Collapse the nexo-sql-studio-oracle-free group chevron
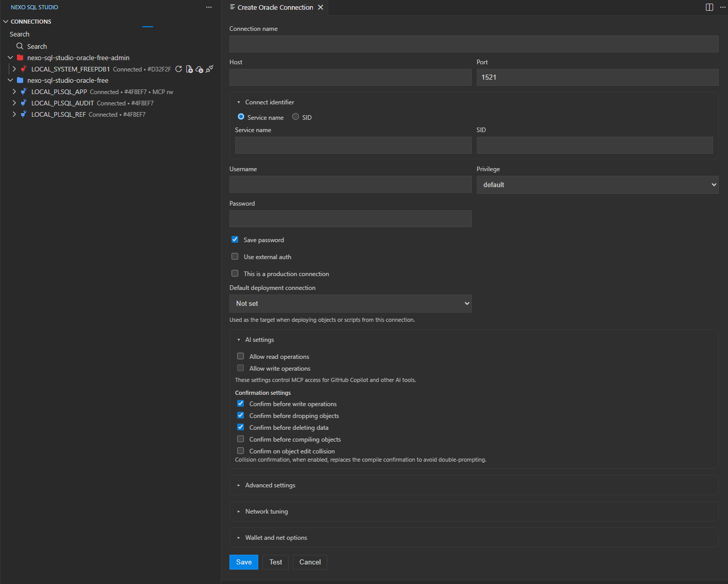The width and height of the screenshot is (728, 584). pos(10,80)
